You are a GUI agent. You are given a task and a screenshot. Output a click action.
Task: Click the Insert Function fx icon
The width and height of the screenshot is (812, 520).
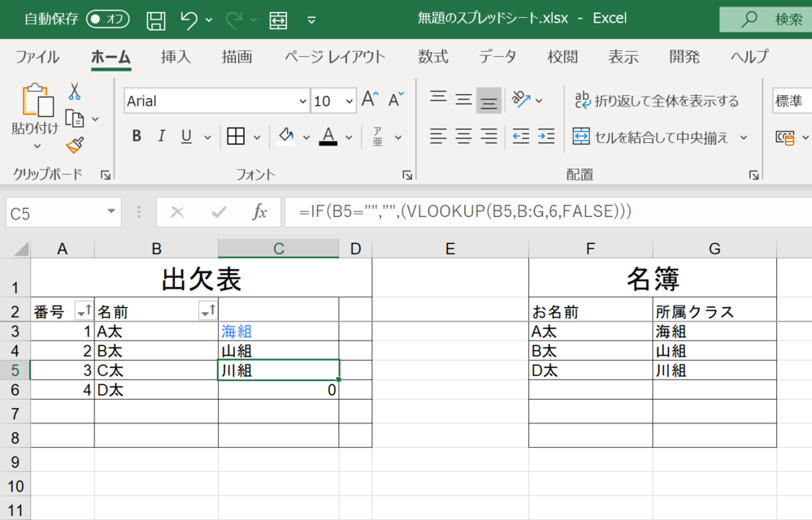[x=259, y=212]
